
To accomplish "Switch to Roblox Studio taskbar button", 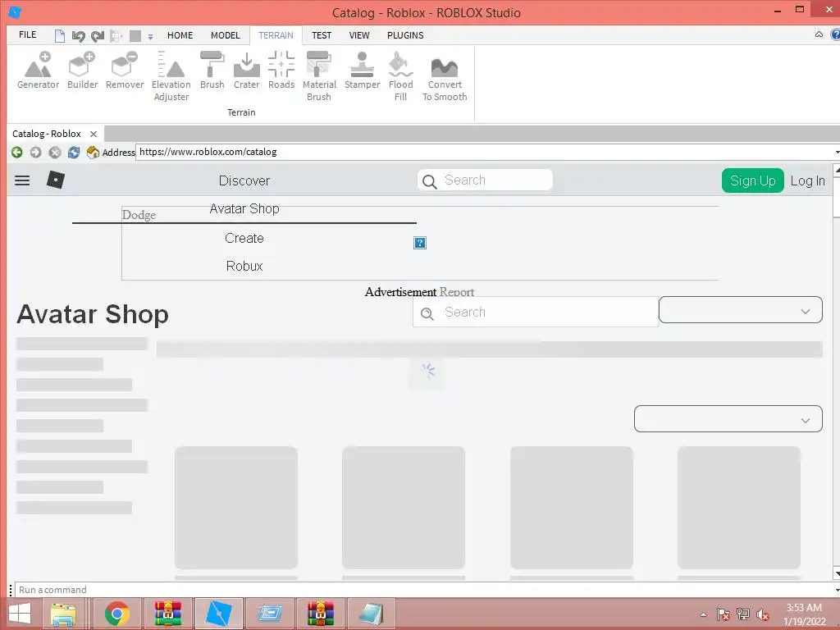I will pyautogui.click(x=218, y=614).
